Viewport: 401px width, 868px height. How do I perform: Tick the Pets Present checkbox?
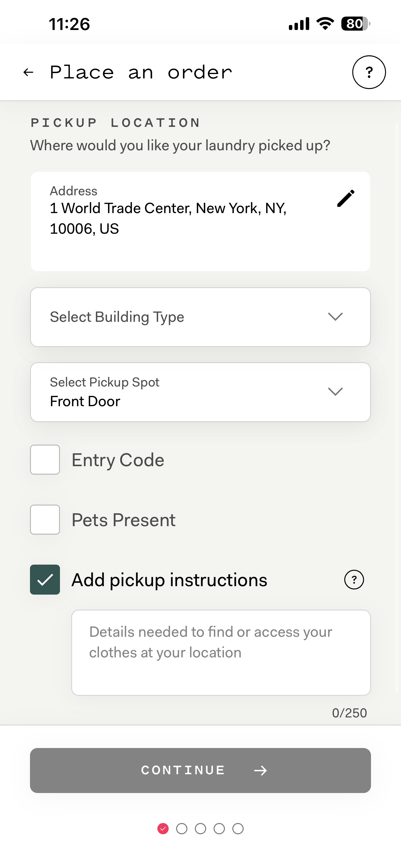(x=45, y=520)
